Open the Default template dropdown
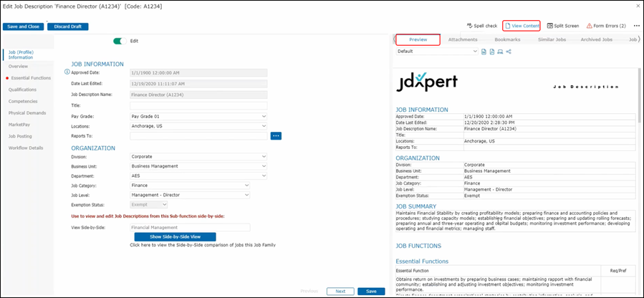This screenshot has width=644, height=298. coord(437,52)
